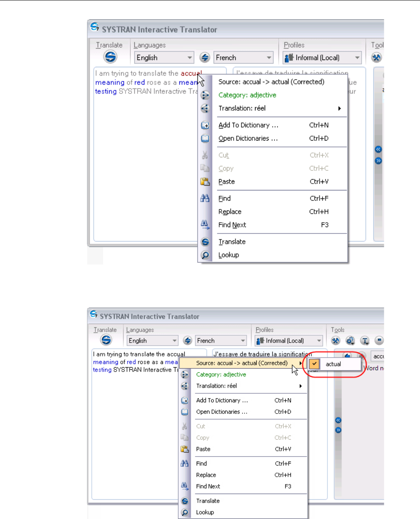Click blue word 'red' in upper source text

click(140, 82)
